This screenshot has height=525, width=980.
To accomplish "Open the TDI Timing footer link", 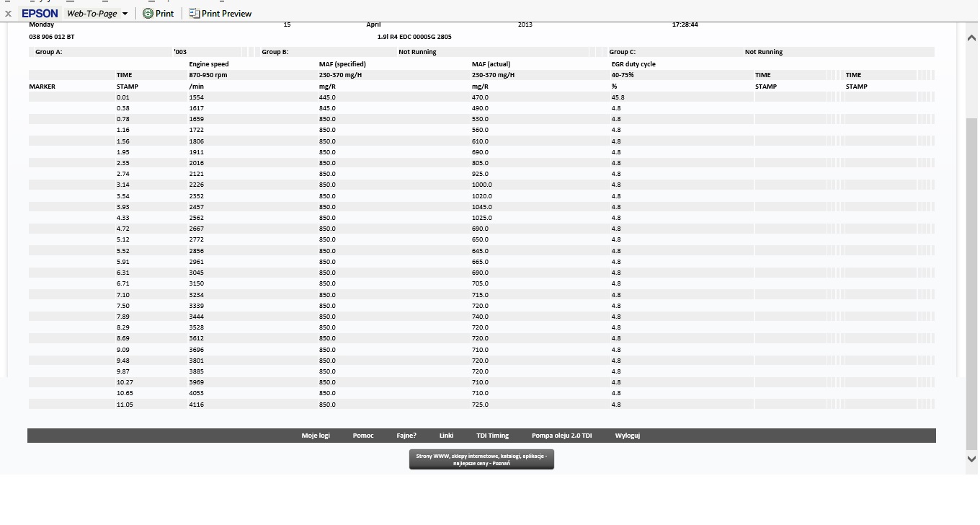I will (492, 436).
